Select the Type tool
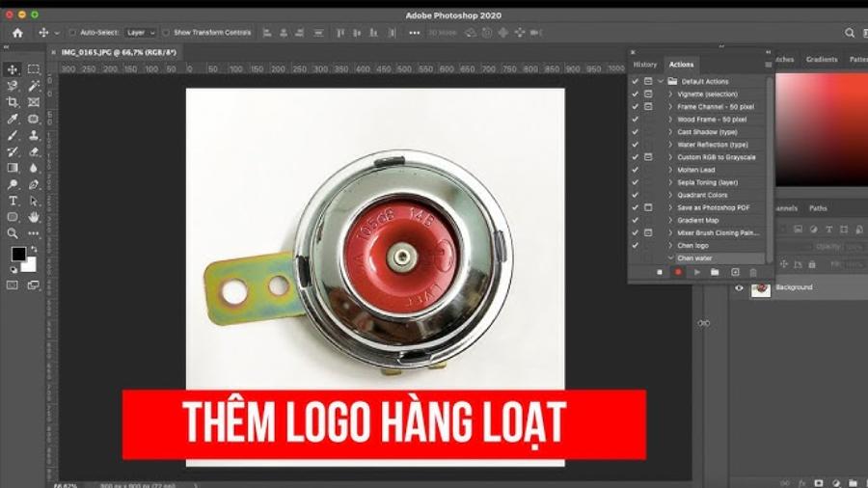 point(13,201)
